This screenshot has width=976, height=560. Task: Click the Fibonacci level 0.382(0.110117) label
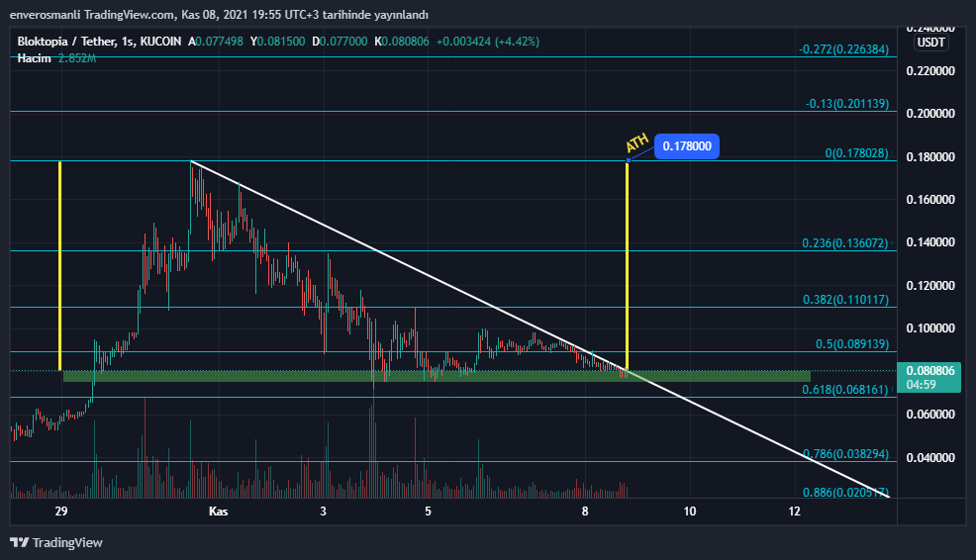coord(846,300)
